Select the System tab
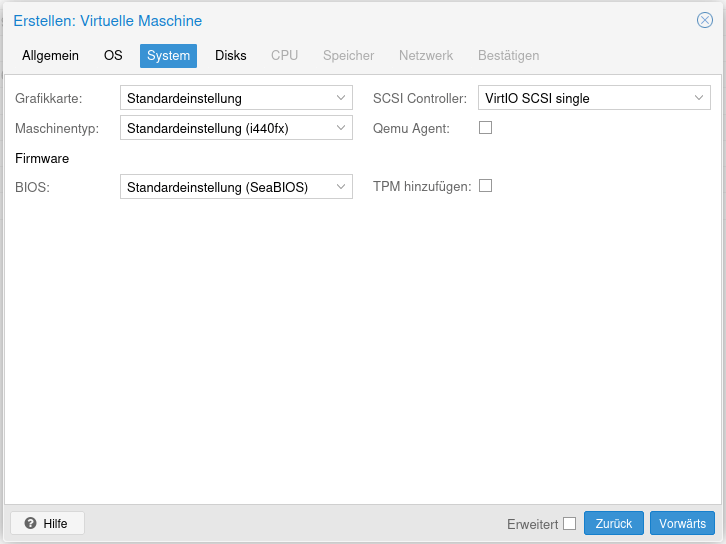 point(168,56)
